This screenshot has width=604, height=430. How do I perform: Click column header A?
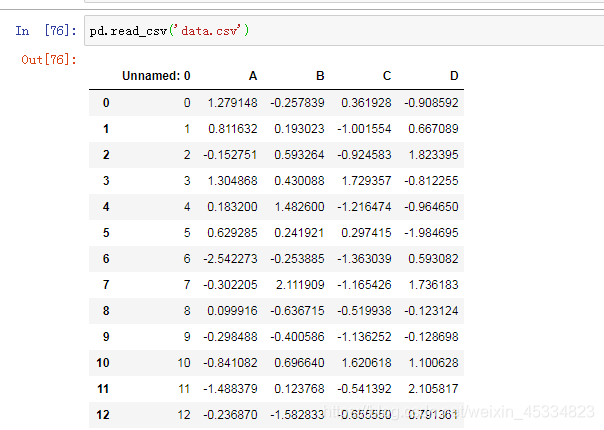pyautogui.click(x=253, y=76)
